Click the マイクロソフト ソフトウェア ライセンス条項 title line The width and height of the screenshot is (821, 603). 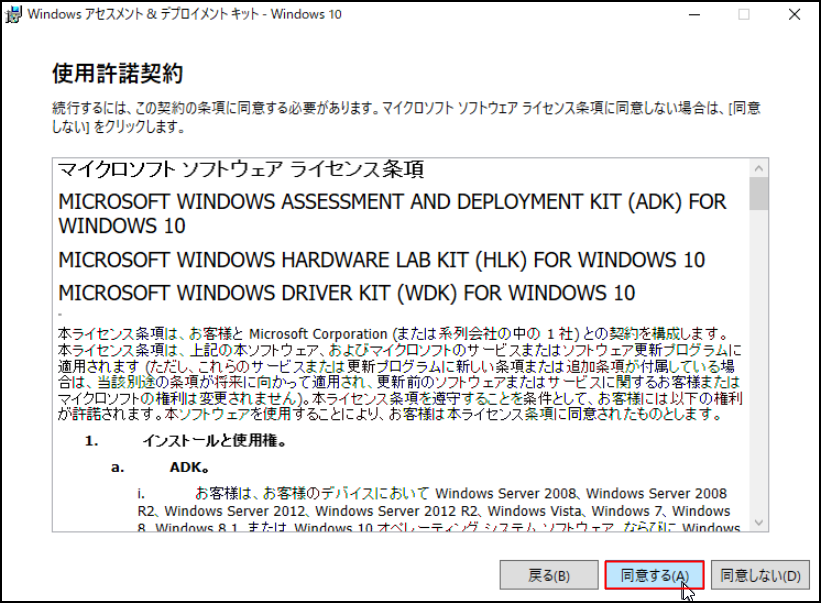click(x=241, y=169)
